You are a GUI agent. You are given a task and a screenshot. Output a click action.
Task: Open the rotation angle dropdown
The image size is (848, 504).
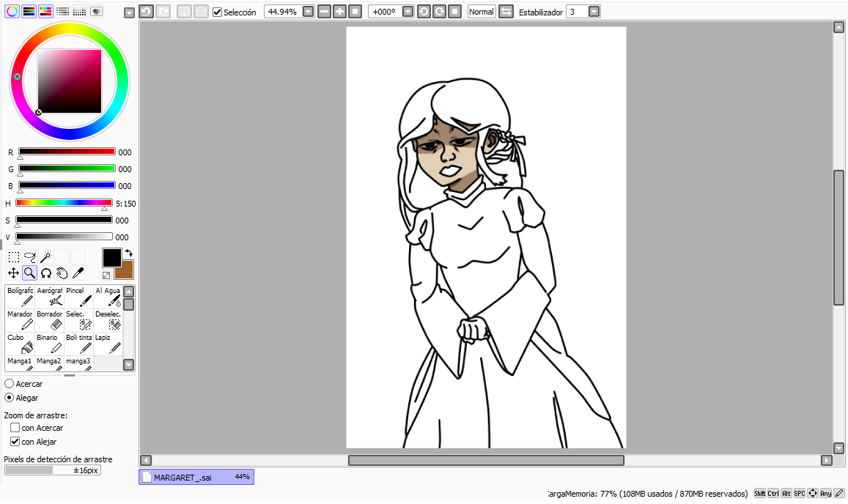click(x=408, y=12)
